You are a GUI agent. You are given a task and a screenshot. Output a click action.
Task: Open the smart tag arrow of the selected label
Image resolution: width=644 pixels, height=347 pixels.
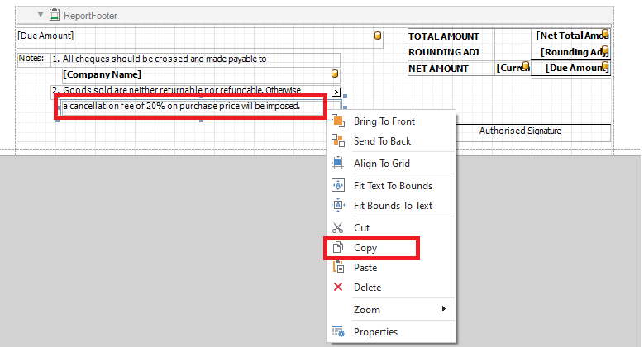[336, 92]
